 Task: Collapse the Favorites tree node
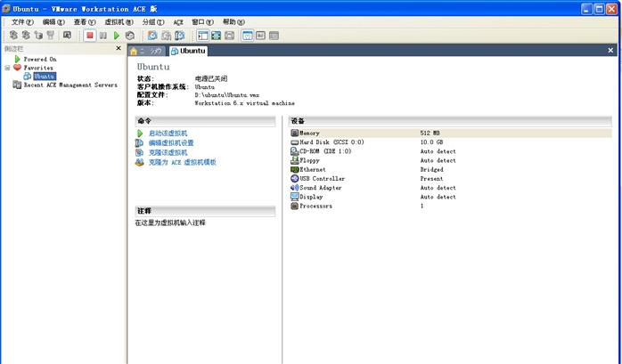7,68
